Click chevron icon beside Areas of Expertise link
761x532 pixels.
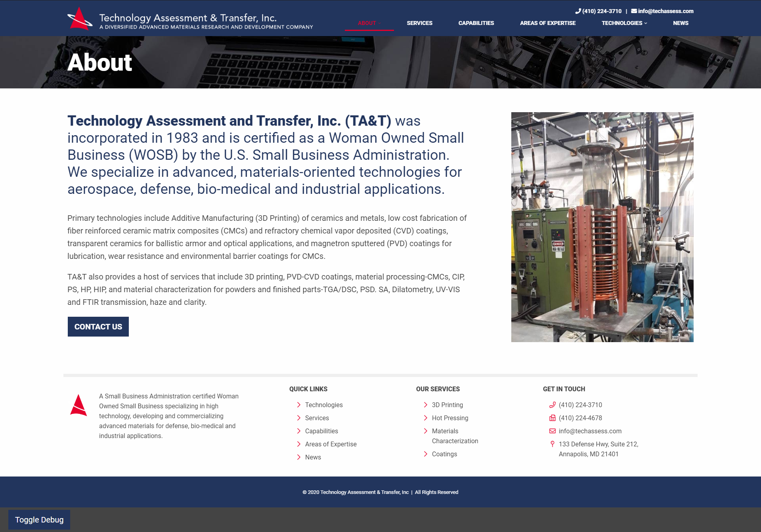299,444
